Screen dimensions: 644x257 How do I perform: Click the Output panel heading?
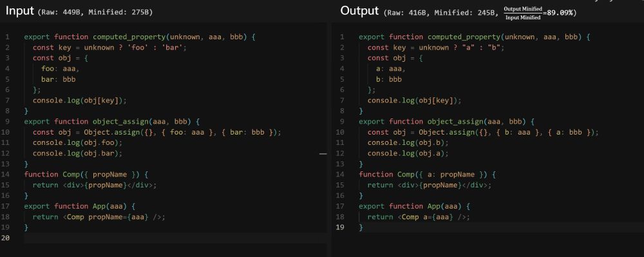click(359, 11)
